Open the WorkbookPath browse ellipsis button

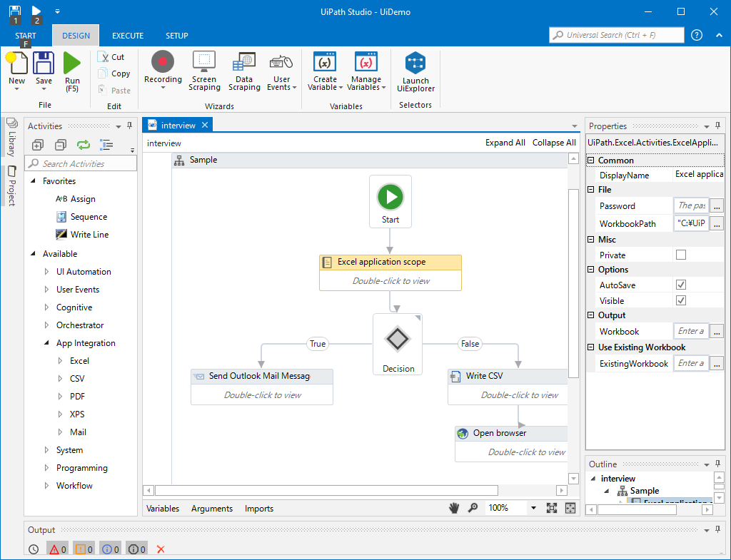point(717,223)
